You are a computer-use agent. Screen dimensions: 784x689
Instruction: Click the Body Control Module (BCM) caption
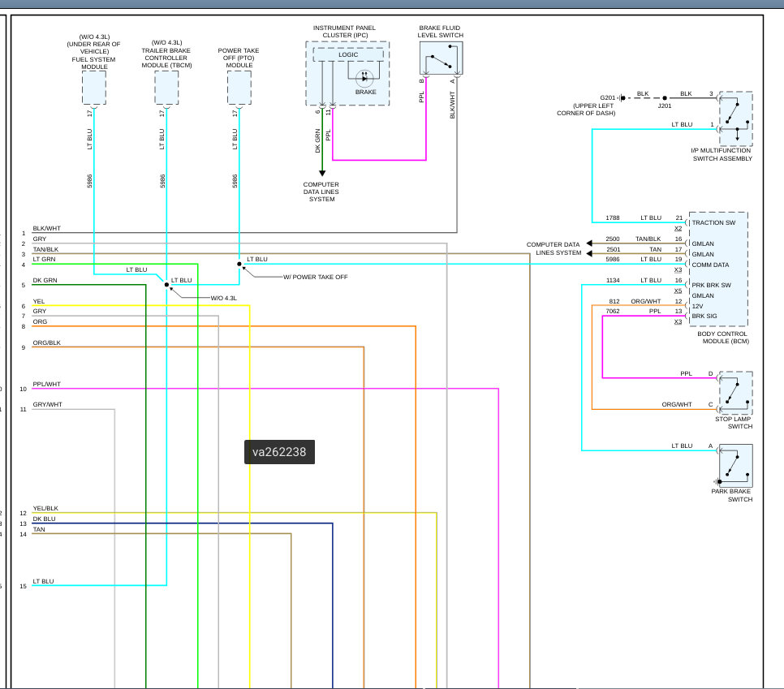722,338
